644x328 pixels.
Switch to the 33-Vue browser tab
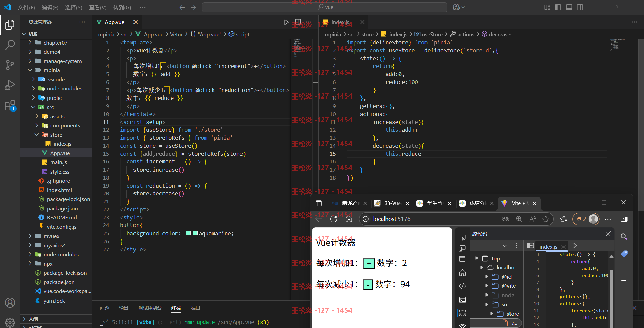tap(392, 203)
